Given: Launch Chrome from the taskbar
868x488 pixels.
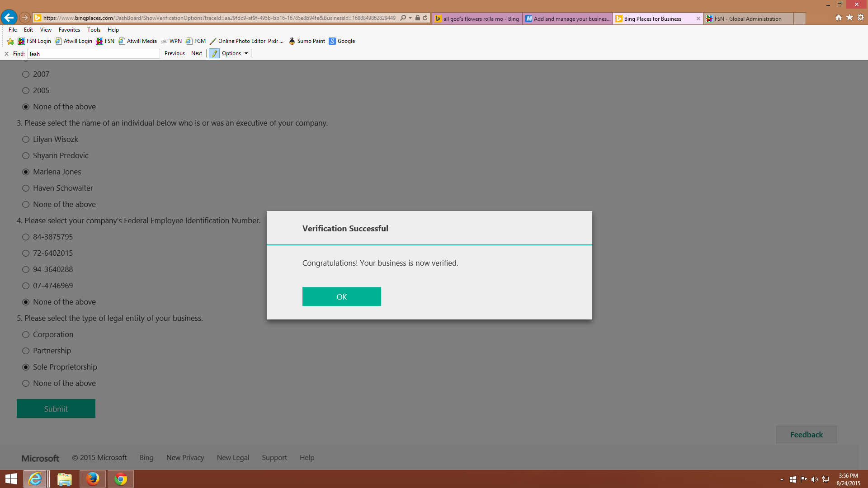Looking at the screenshot, I should coord(121,479).
